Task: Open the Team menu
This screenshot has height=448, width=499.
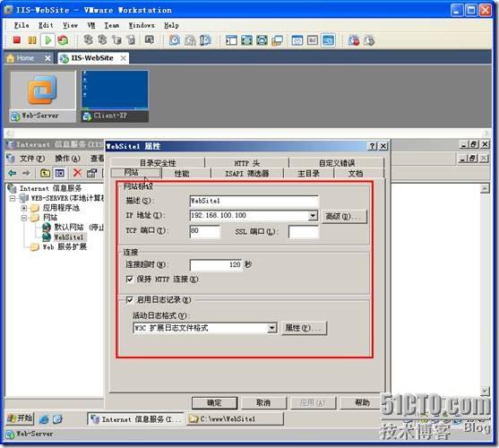Action: [112, 25]
